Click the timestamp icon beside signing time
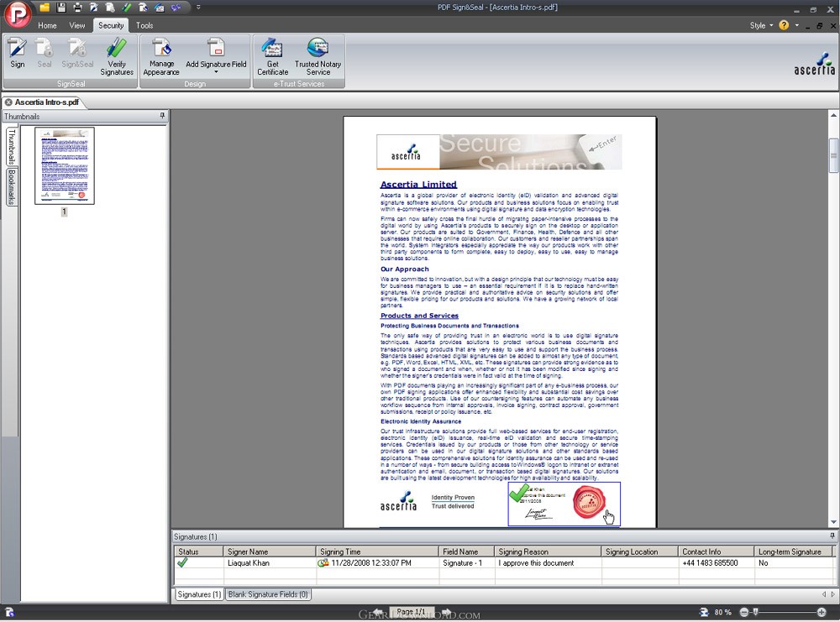The image size is (840, 622). [323, 562]
